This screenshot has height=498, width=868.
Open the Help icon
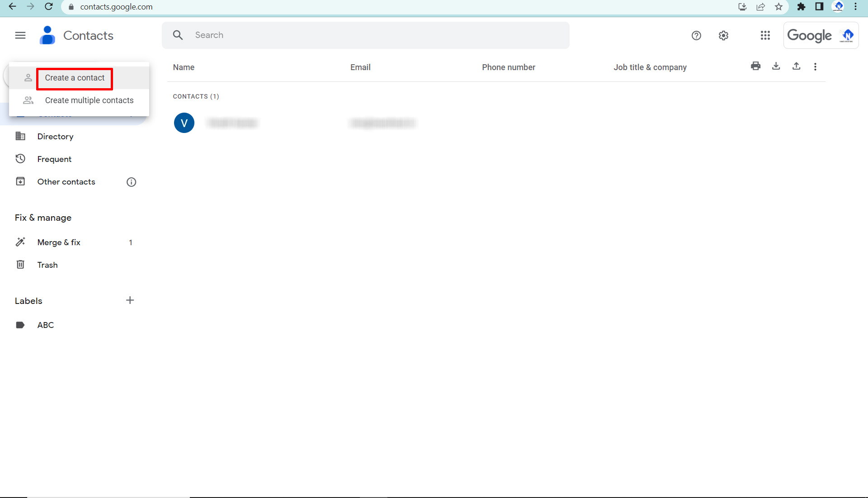coord(696,35)
